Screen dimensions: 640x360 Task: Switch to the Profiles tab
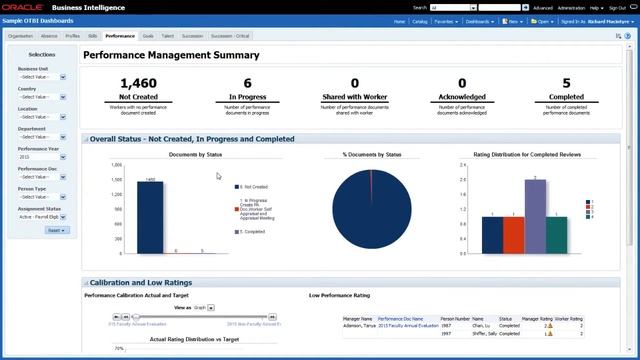coord(73,36)
